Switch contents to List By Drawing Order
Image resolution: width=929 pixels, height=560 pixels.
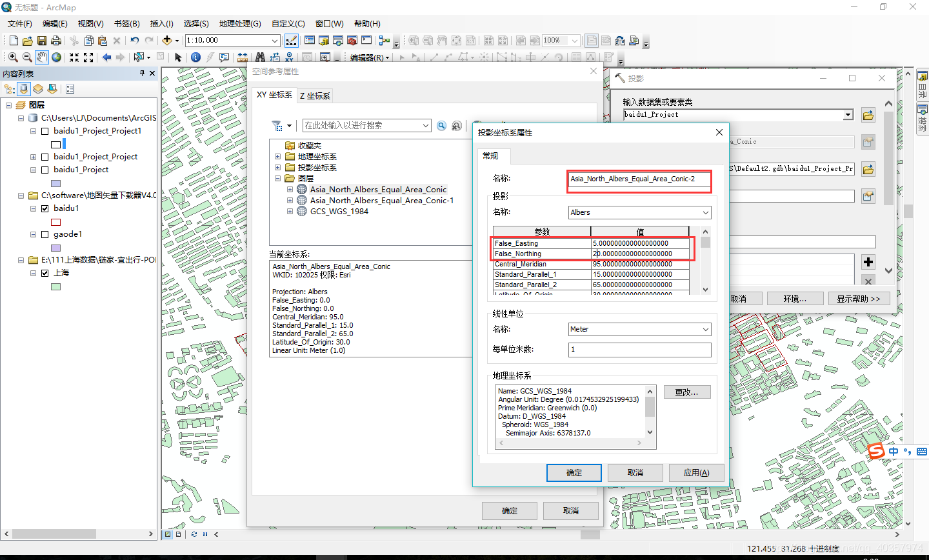pyautogui.click(x=10, y=89)
